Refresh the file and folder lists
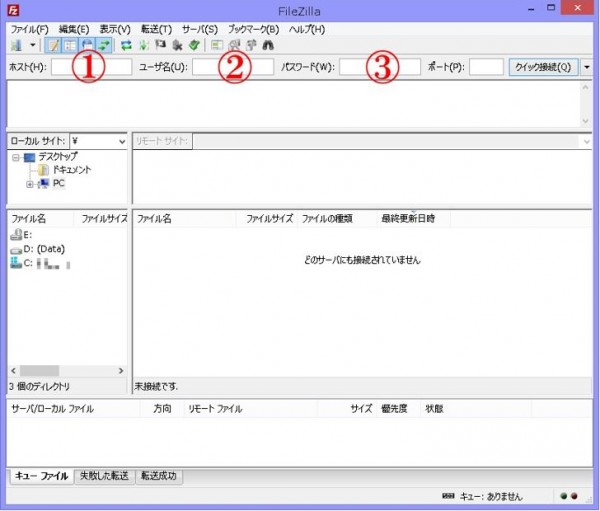Viewport: 600px width, 511px height. tap(126, 46)
